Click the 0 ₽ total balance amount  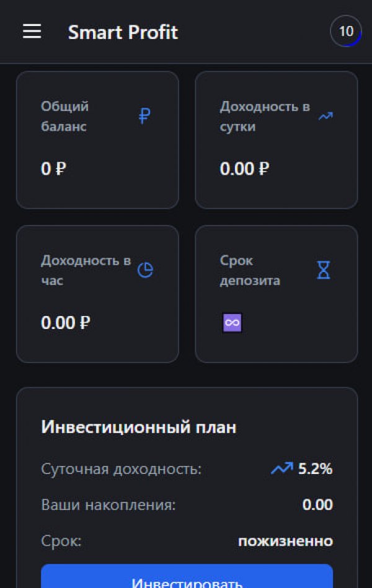[x=53, y=169]
